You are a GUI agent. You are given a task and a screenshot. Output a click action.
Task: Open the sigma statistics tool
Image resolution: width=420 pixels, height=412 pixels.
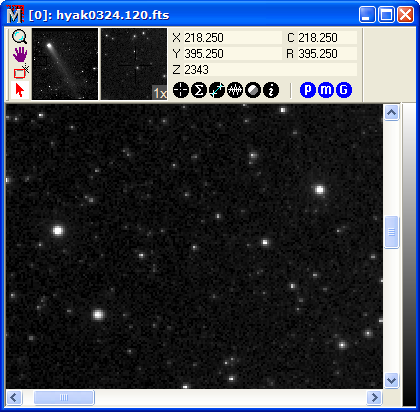[x=199, y=90]
